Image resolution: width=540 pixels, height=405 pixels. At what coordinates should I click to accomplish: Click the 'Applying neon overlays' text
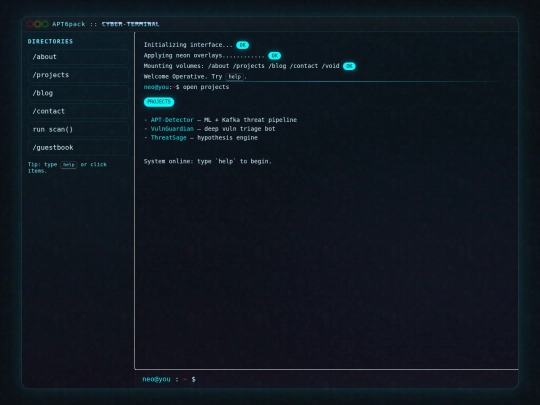tap(204, 55)
